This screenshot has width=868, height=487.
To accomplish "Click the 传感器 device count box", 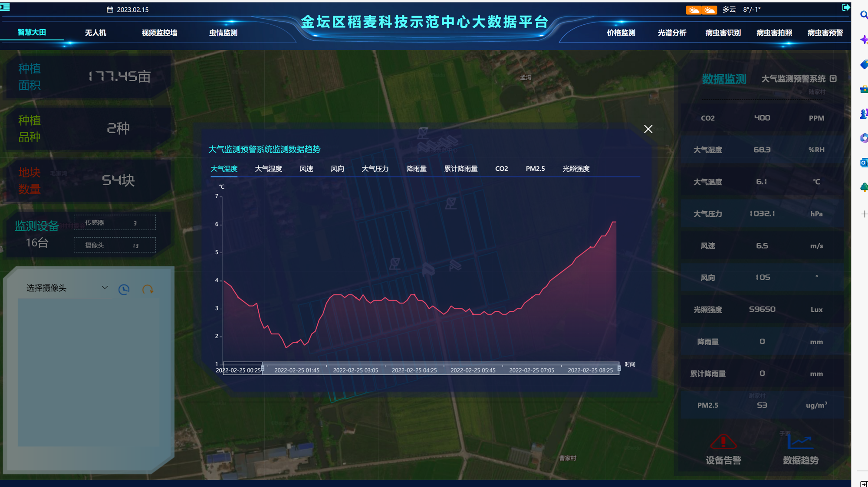I will (x=115, y=222).
